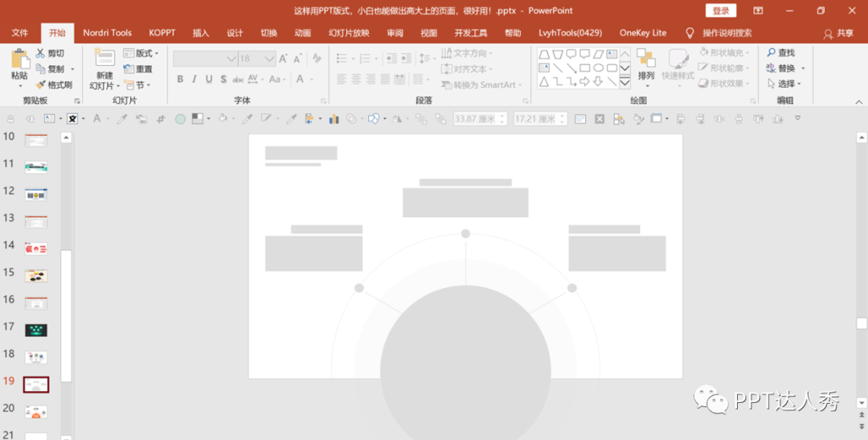Click the bar chart icon in quick toolbar

334,118
